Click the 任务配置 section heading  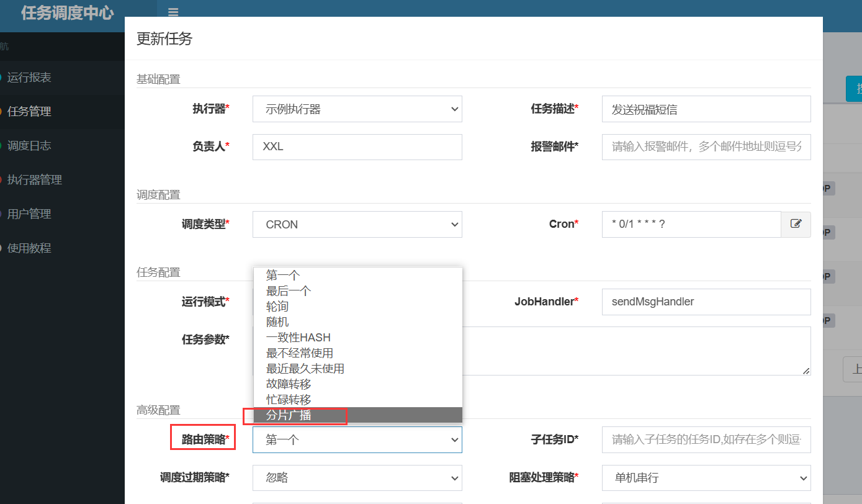pyautogui.click(x=158, y=272)
